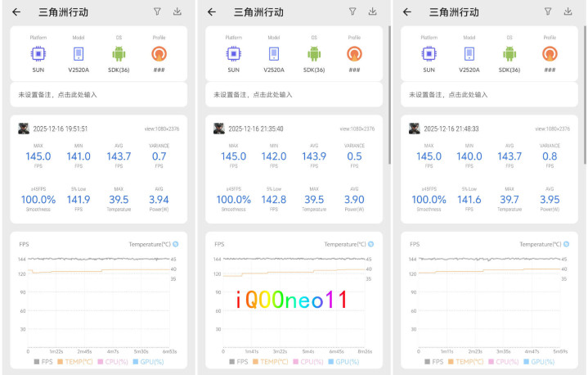Tap orange Profile icon in 21:35:40 report
The image size is (588, 375).
[354, 54]
